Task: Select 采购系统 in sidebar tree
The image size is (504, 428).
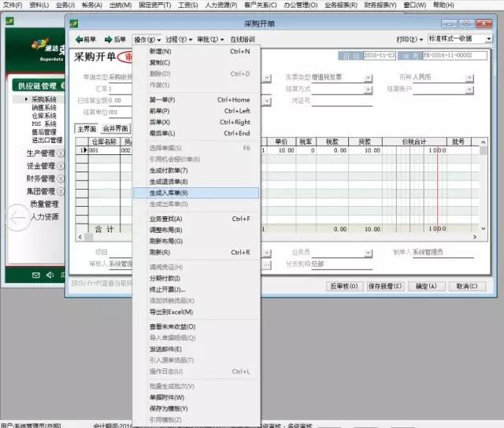Action: click(44, 99)
